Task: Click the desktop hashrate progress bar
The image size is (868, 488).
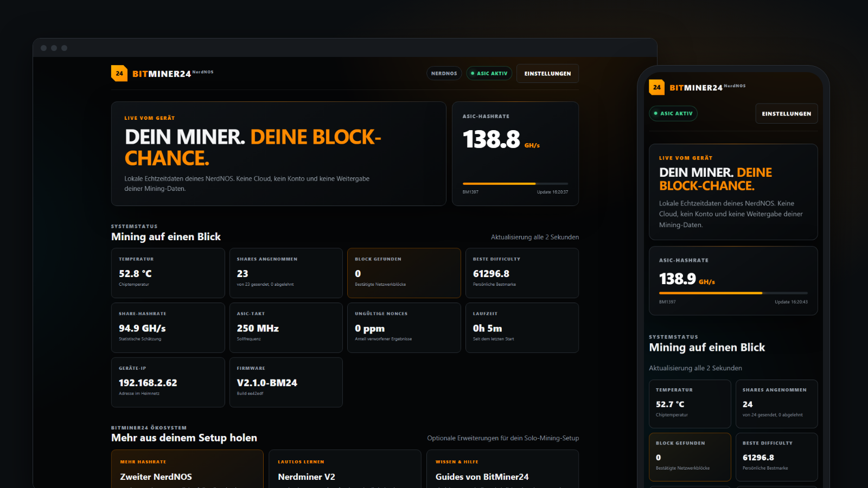Action: (515, 184)
